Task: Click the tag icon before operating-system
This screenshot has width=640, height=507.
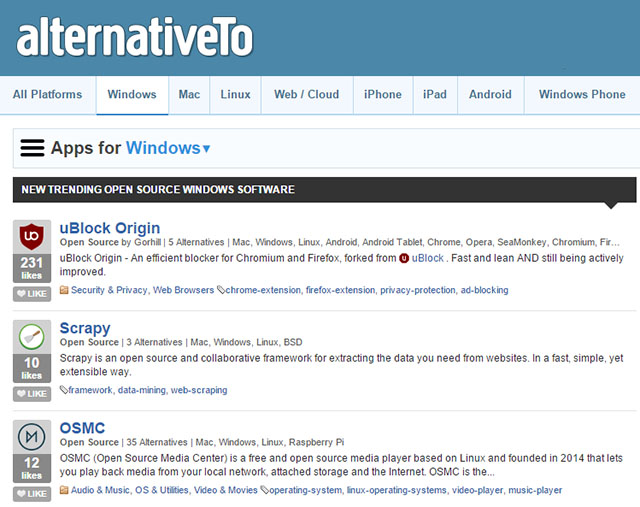Action: [x=264, y=490]
